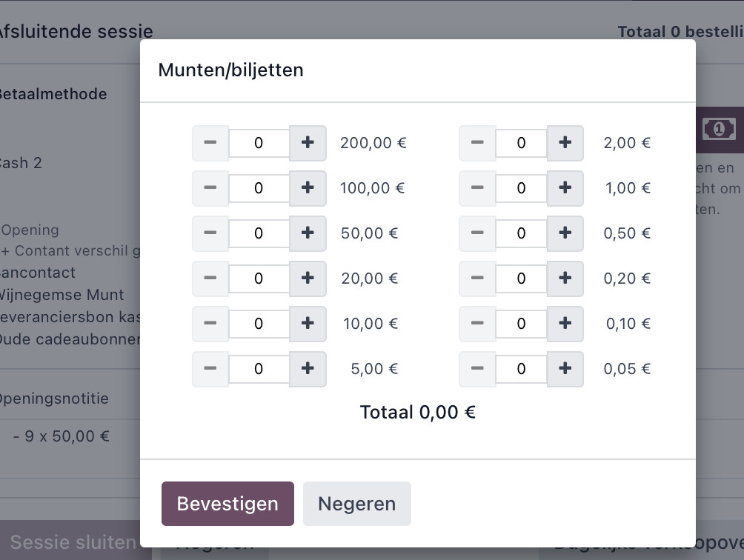Viewport: 744px width, 560px height.
Task: Click the 0,05 € quantity field
Action: pos(522,368)
